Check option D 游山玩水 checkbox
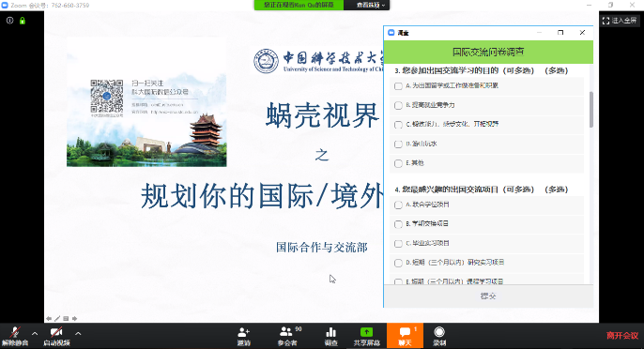The width and height of the screenshot is (644, 349). 398,144
